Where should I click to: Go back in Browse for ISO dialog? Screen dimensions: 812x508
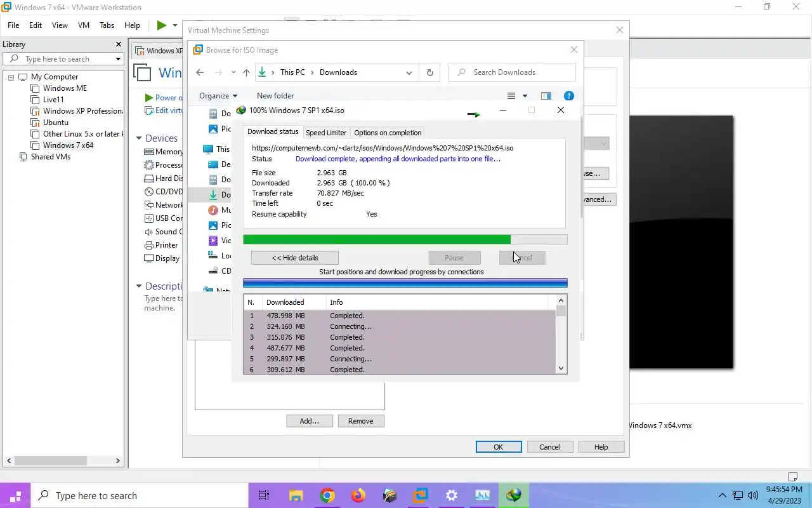[x=200, y=72]
